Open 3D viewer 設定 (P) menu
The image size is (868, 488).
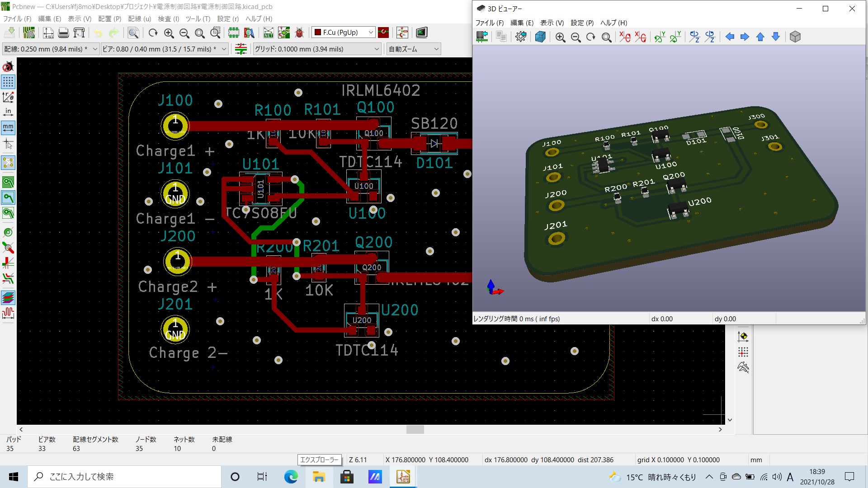click(582, 23)
